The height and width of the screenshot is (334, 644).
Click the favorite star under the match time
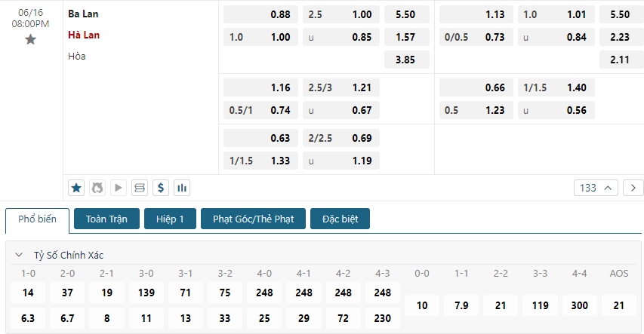30,39
